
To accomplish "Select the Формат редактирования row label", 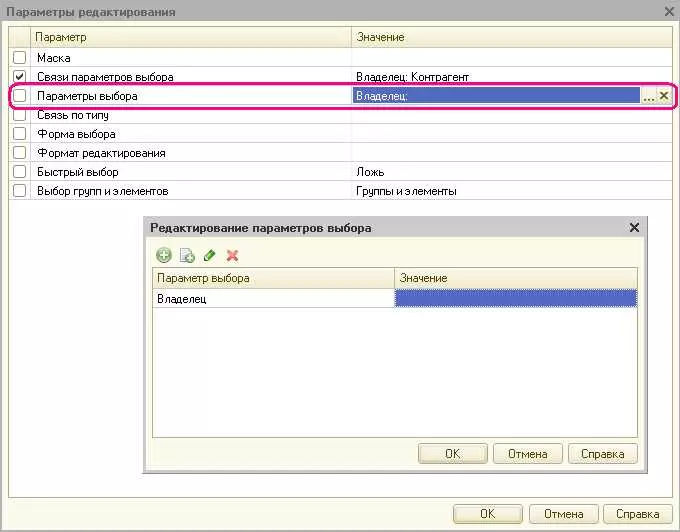I will point(101,153).
